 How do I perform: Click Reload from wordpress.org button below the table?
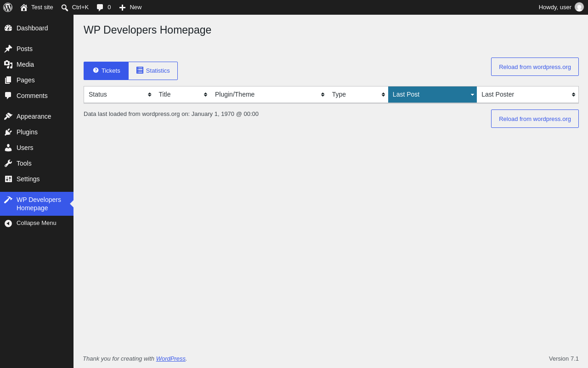point(535,119)
